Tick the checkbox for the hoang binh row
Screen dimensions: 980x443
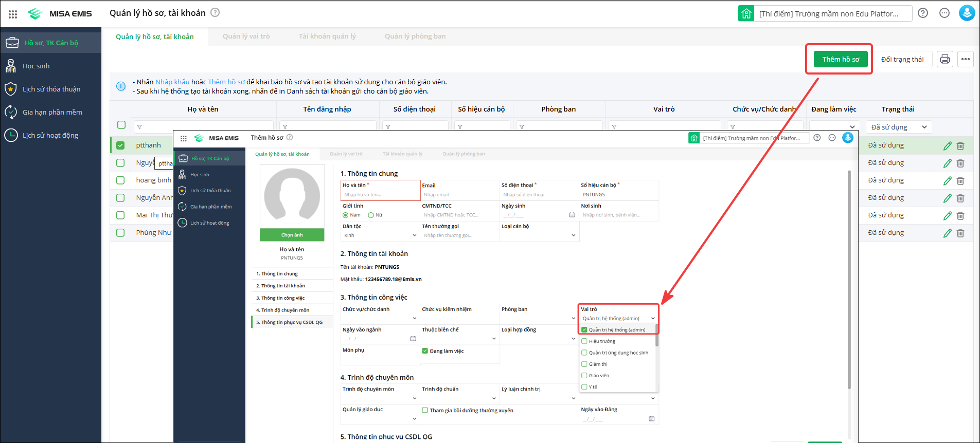point(120,180)
